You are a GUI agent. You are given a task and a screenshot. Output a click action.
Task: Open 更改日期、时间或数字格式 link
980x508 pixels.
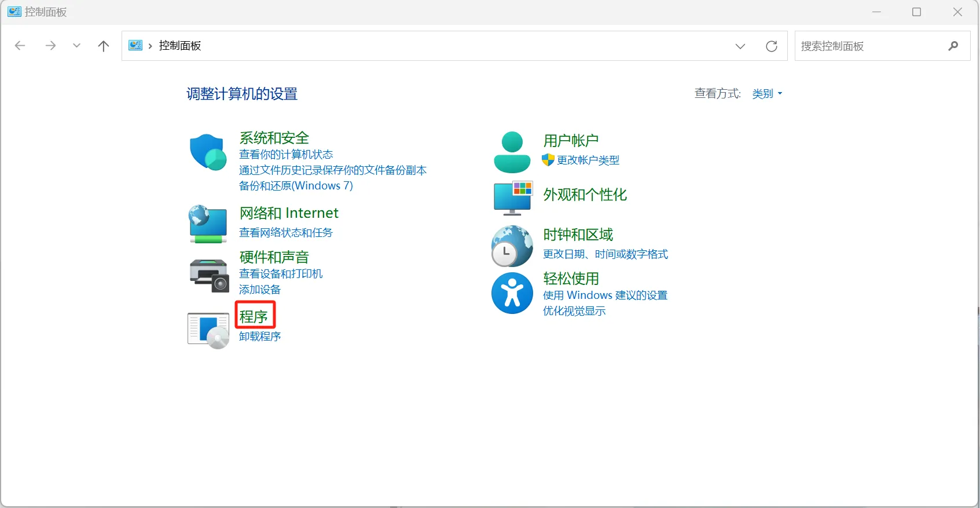tap(605, 254)
